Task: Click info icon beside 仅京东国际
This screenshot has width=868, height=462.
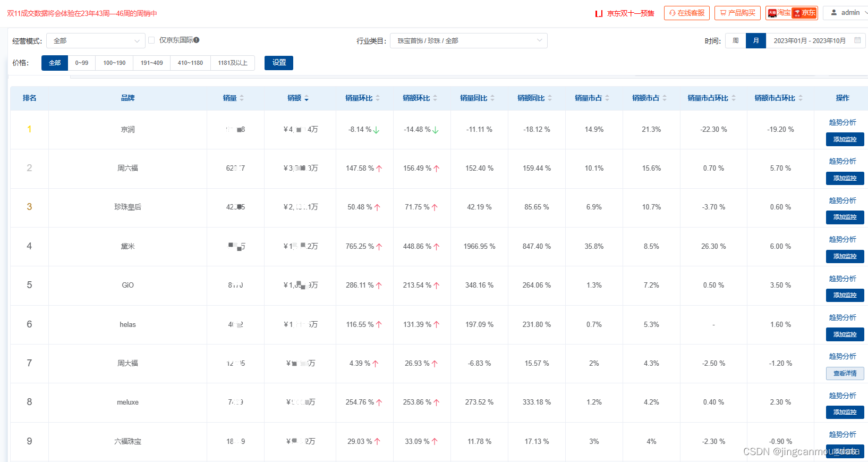Action: 197,40
